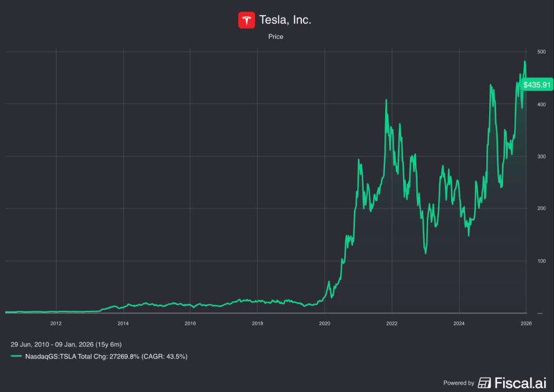Image resolution: width=554 pixels, height=392 pixels.
Task: Click the date range 29 Jun, 2010 - 09 Jan, 2026
Action: [x=66, y=345]
